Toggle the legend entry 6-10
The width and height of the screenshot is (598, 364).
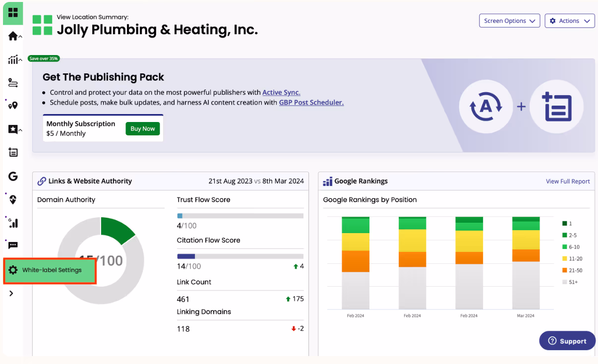tap(571, 247)
